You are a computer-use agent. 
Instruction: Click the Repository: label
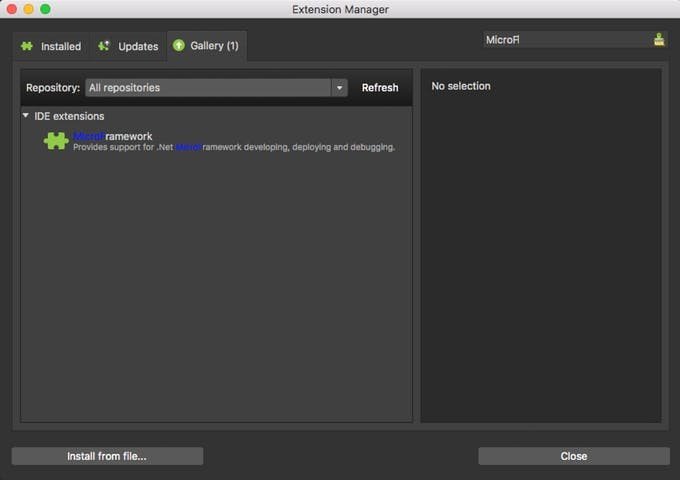[53, 88]
